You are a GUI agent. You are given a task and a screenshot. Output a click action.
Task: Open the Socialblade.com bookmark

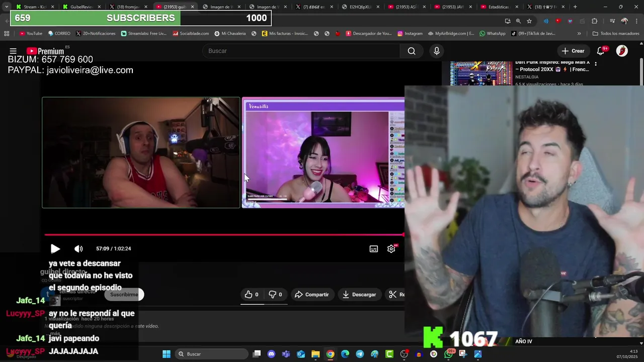[x=191, y=33]
